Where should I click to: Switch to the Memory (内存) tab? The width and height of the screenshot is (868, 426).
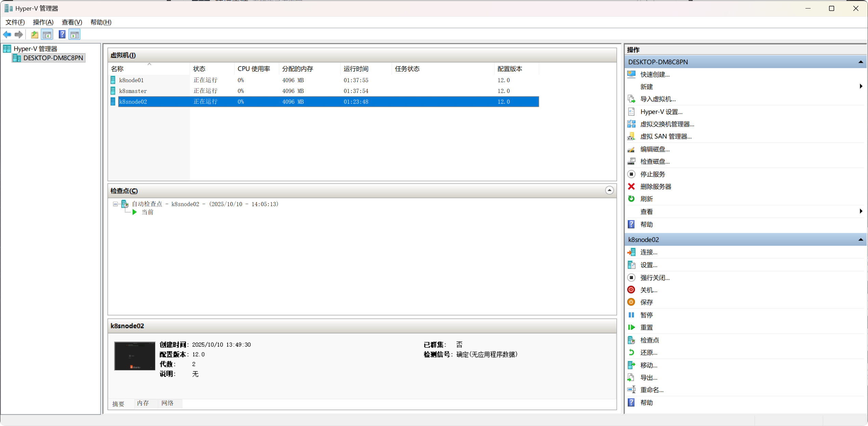[143, 403]
